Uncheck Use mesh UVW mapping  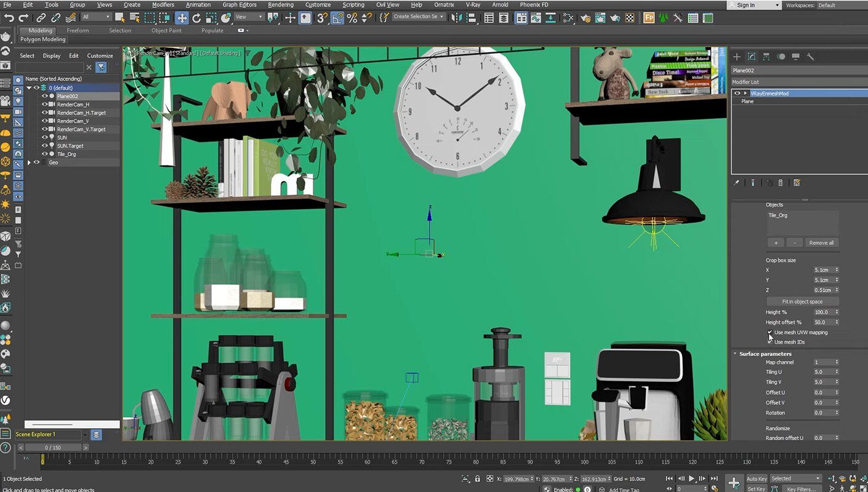770,332
